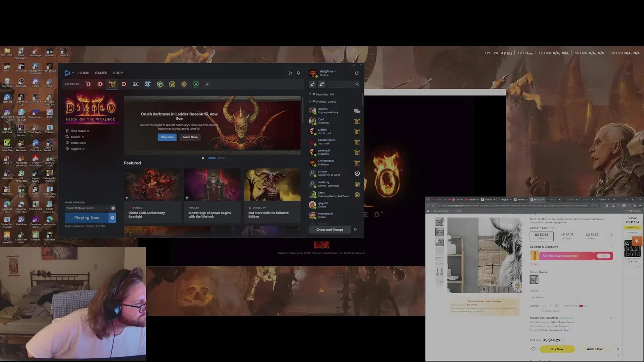Select the highlighted Diablo II favorites icon
The image size is (644, 362).
click(x=112, y=84)
